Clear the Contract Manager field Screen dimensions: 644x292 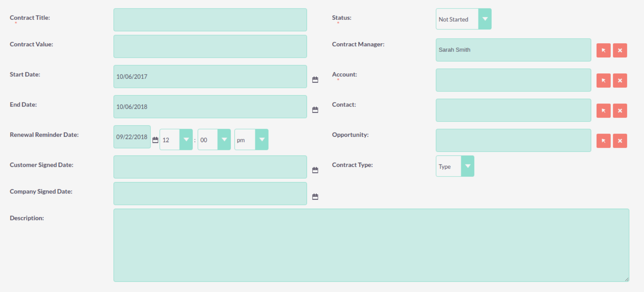coord(620,50)
